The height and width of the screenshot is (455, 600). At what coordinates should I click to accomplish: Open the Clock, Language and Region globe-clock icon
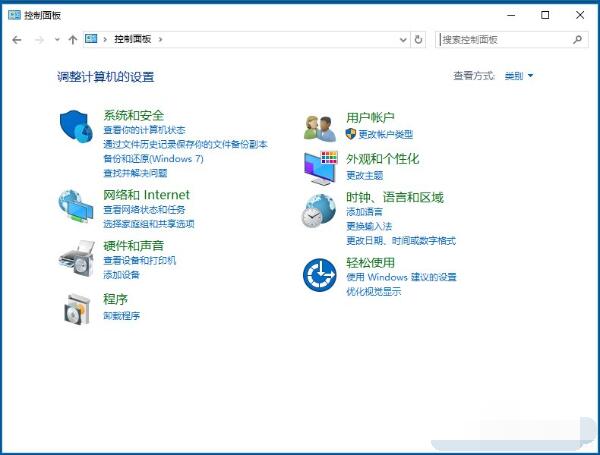[319, 210]
